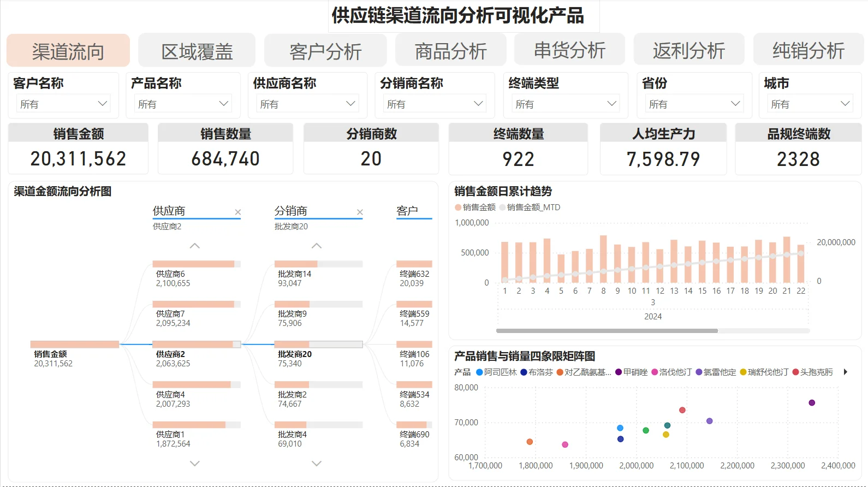Image resolution: width=868 pixels, height=487 pixels.
Task: Click the 氯雷他定 legend item
Action: [716, 372]
